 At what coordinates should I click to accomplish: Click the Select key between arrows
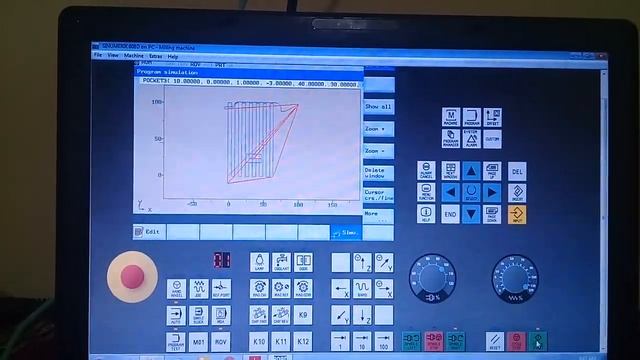click(471, 192)
